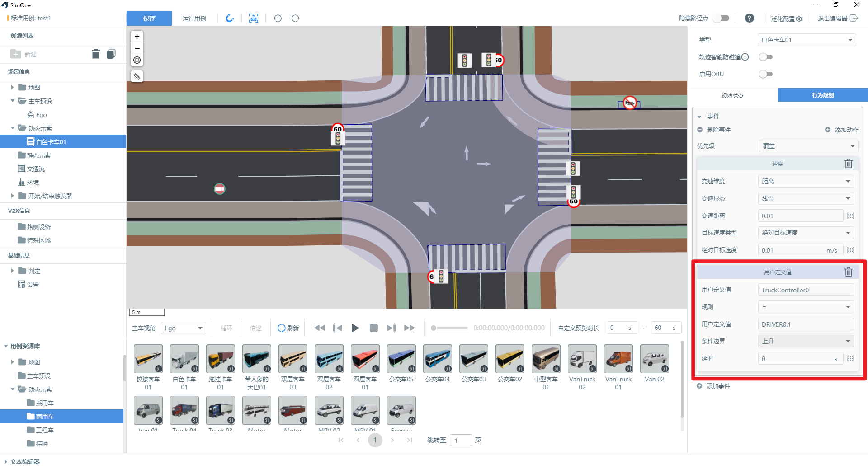Click 添加动作 link

[x=842, y=130]
